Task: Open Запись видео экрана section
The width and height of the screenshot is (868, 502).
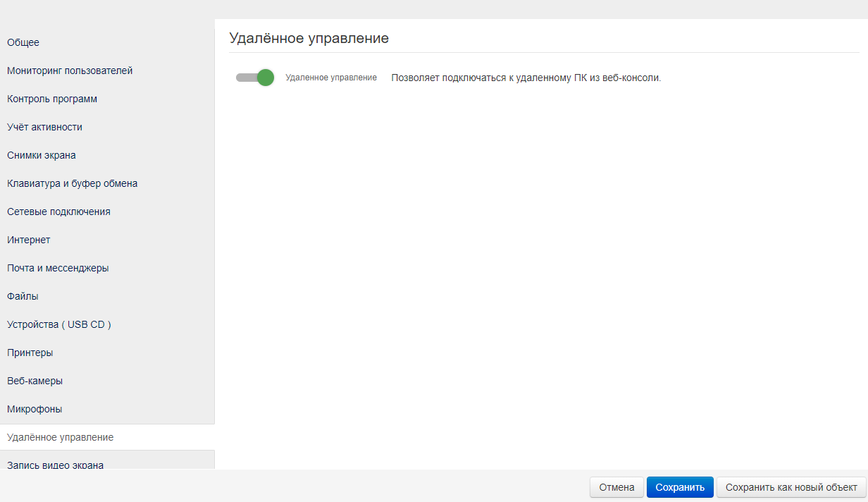Action: coord(55,464)
